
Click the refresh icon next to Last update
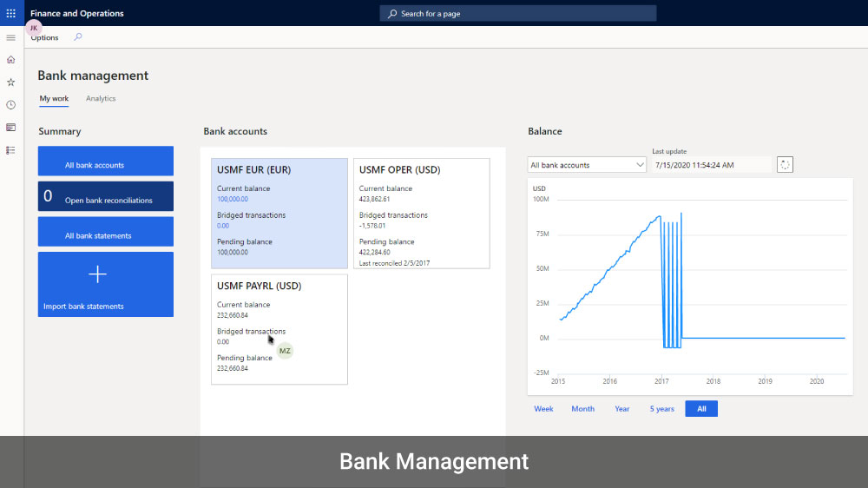tap(785, 164)
